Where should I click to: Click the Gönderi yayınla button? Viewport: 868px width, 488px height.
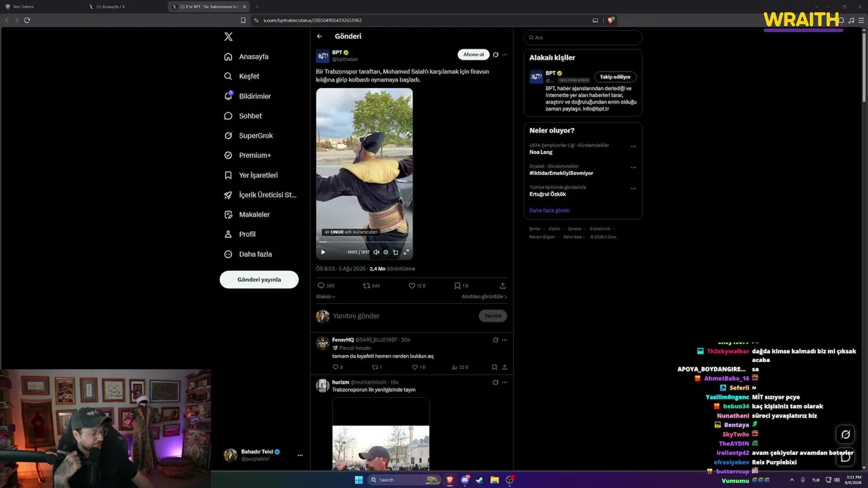tap(259, 279)
